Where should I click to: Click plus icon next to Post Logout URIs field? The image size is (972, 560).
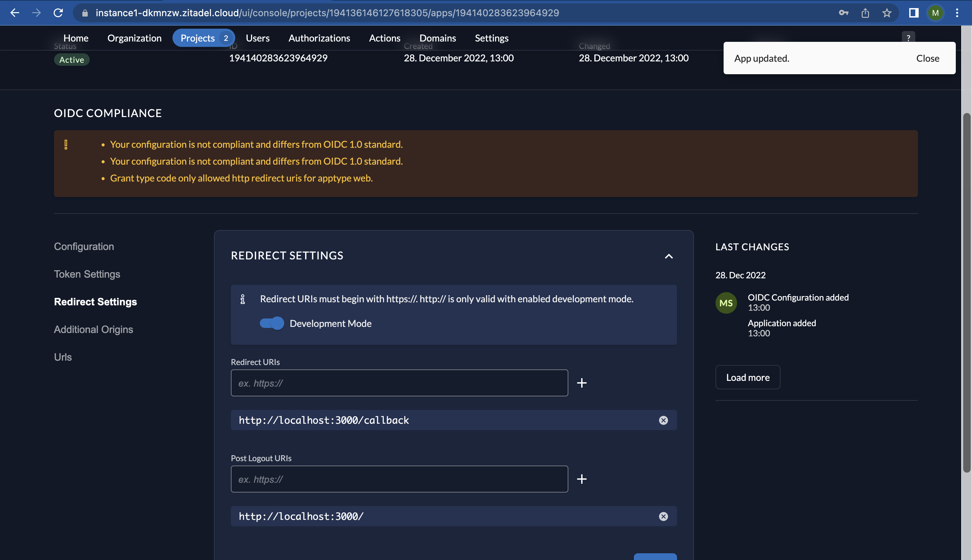[x=582, y=479]
